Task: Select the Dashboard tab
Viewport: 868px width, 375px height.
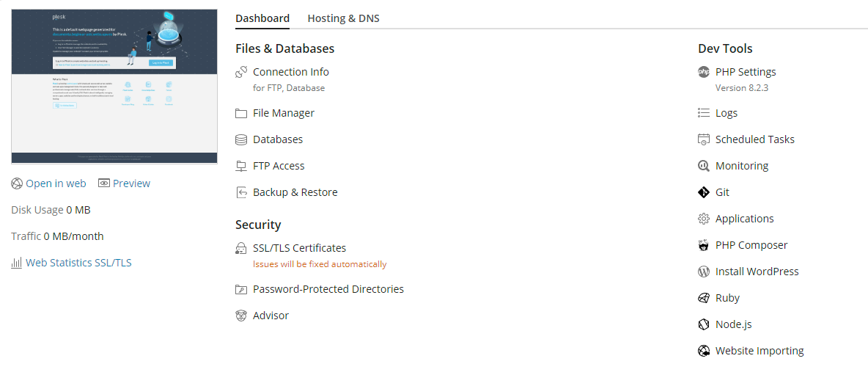Action: pos(262,18)
